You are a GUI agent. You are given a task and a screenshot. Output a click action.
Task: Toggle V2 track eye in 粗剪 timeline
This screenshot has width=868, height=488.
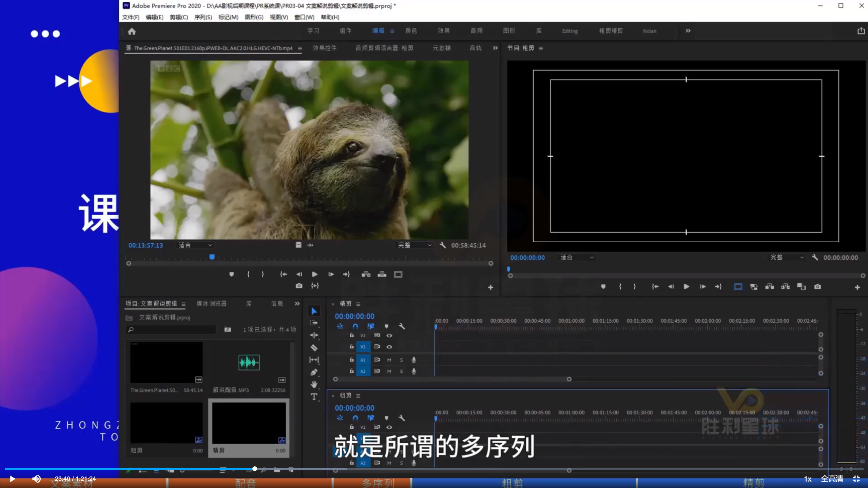[389, 427]
